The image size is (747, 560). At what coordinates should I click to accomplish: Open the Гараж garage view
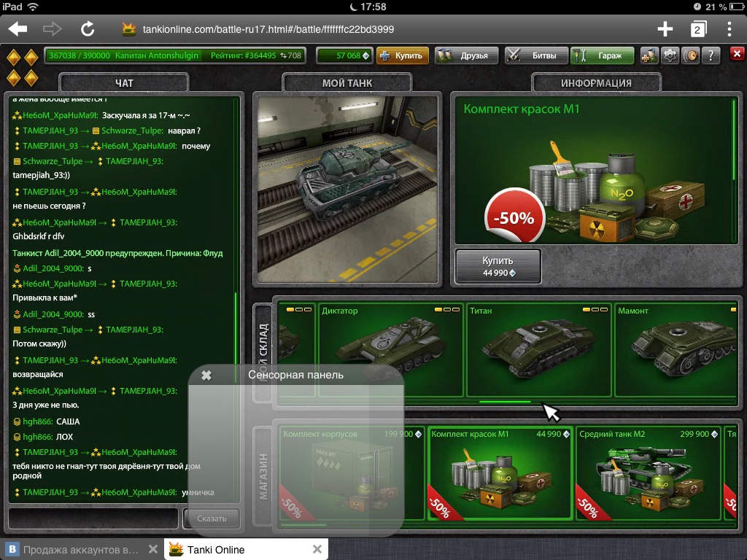pos(602,55)
